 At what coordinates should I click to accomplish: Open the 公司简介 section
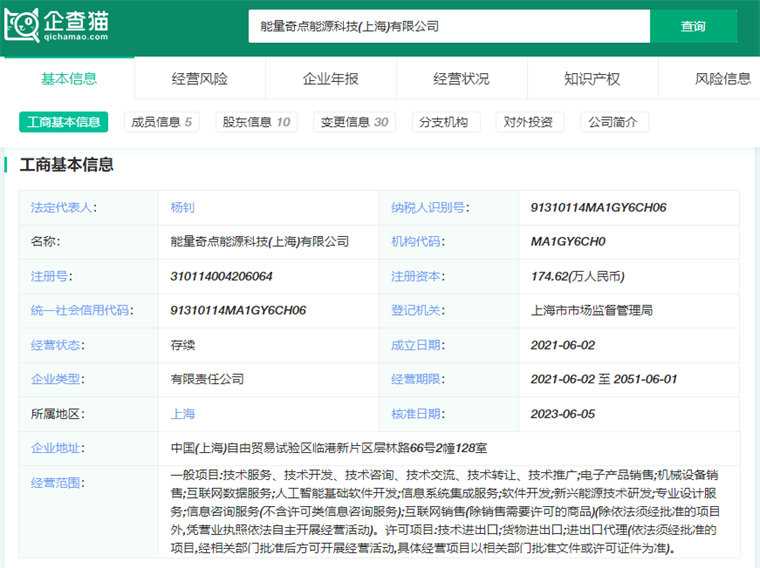coord(614,122)
